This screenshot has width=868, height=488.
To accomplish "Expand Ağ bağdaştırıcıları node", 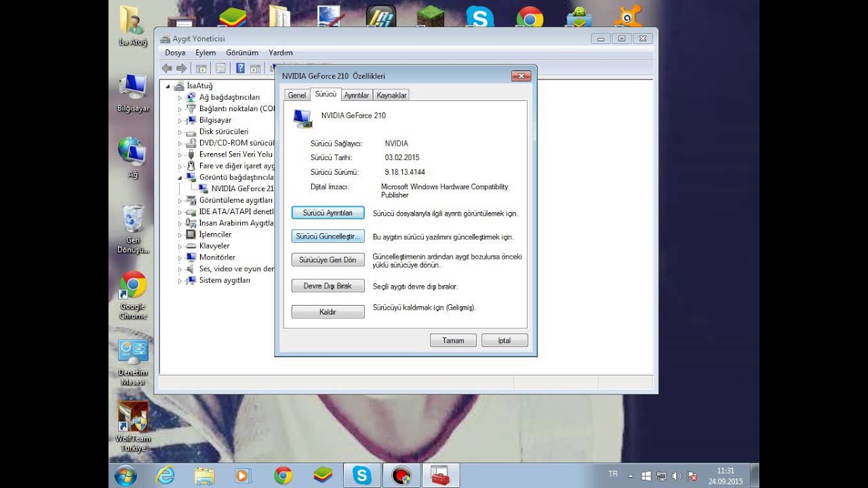I will click(x=180, y=98).
